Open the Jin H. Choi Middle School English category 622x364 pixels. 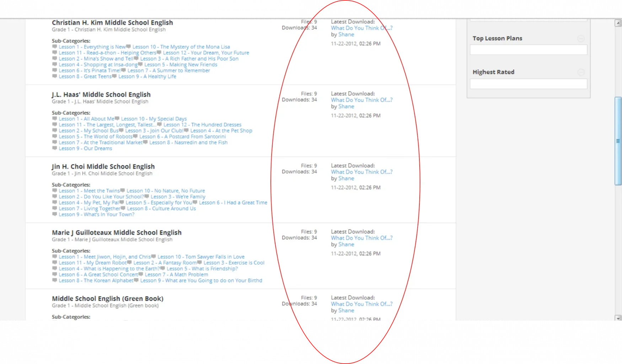click(103, 166)
